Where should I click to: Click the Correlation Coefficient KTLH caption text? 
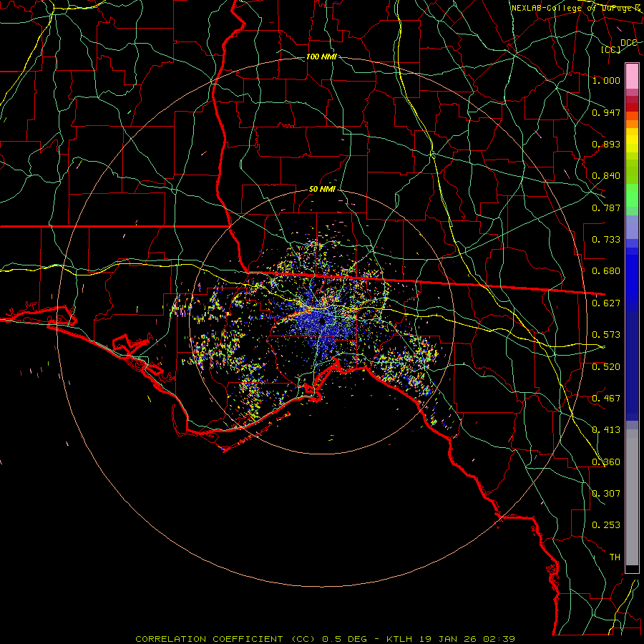tap(326, 639)
